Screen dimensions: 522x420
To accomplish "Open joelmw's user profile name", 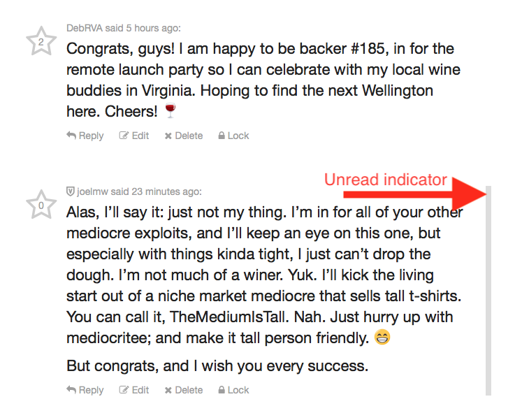I will tap(92, 191).
